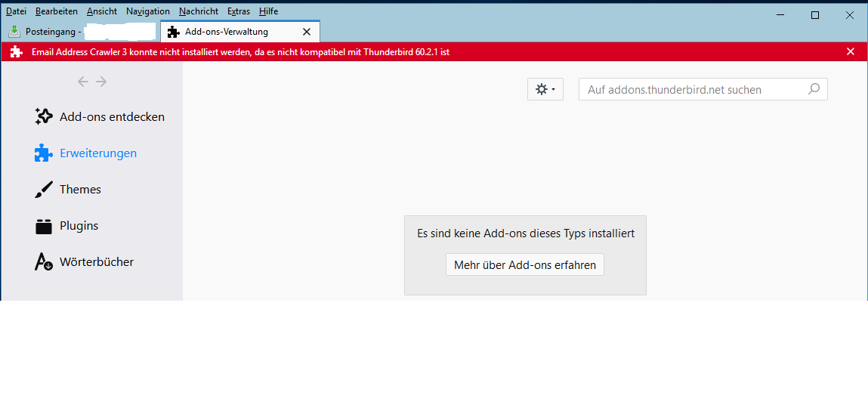Open the gear tools dropdown
The width and height of the screenshot is (868, 408).
(545, 89)
